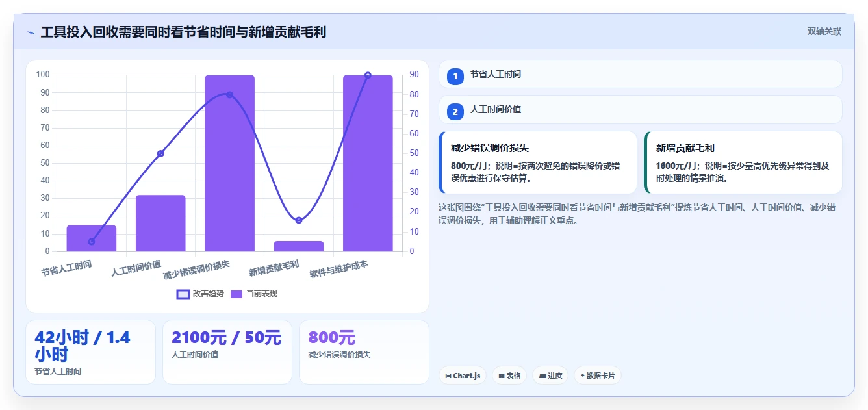Click the 800元 stat card value

(x=332, y=338)
